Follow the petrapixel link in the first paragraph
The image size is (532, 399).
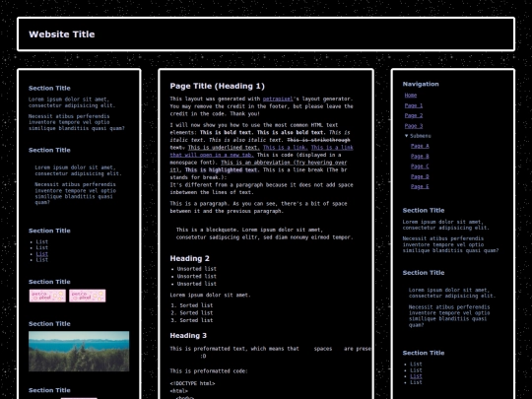click(x=278, y=99)
